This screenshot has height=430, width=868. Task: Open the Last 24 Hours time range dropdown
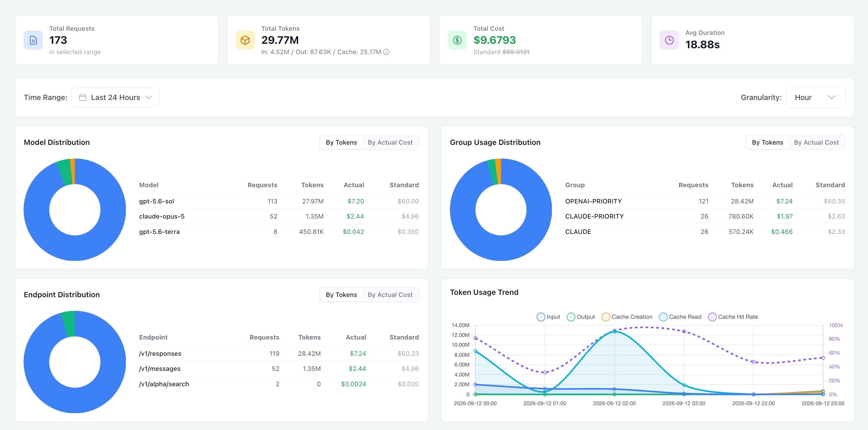[x=115, y=98]
